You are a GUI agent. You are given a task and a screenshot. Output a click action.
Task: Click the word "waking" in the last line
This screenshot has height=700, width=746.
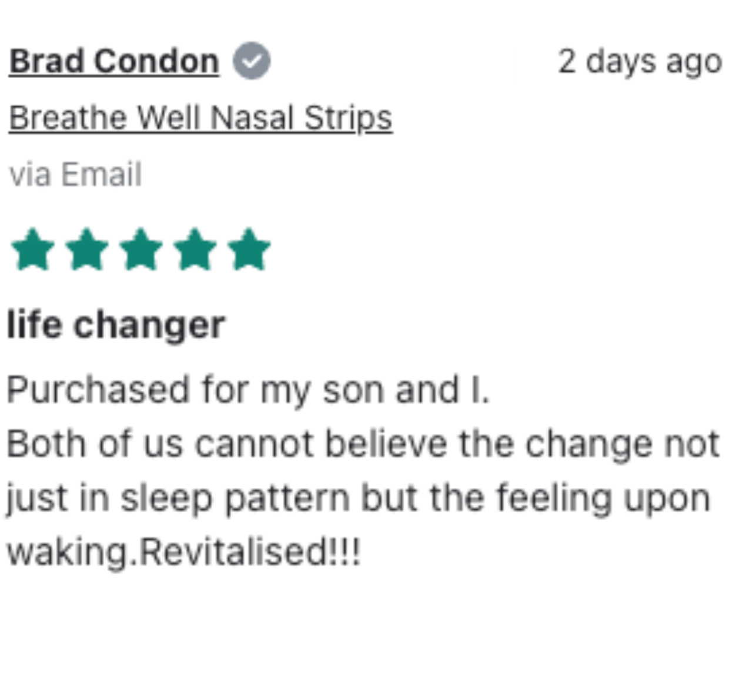click(x=66, y=552)
